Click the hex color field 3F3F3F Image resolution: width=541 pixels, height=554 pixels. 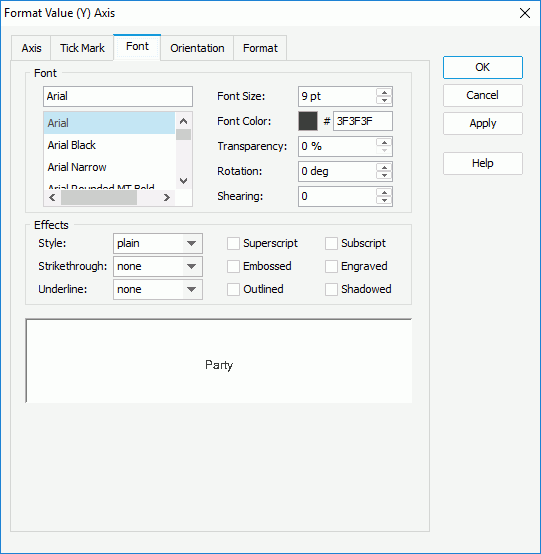click(x=363, y=121)
